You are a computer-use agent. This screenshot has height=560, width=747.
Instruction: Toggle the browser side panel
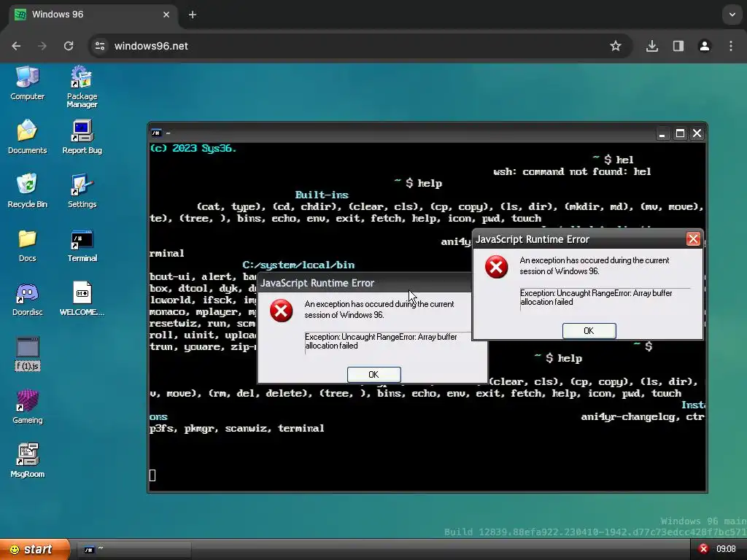pos(678,46)
